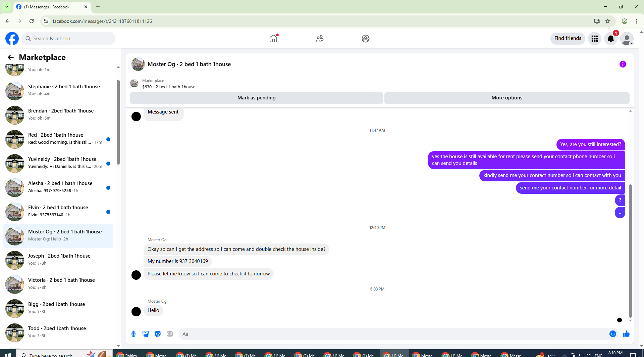This screenshot has height=357, width=644.
Task: Click the 'Yes, are you still interested?' message
Action: pos(591,144)
